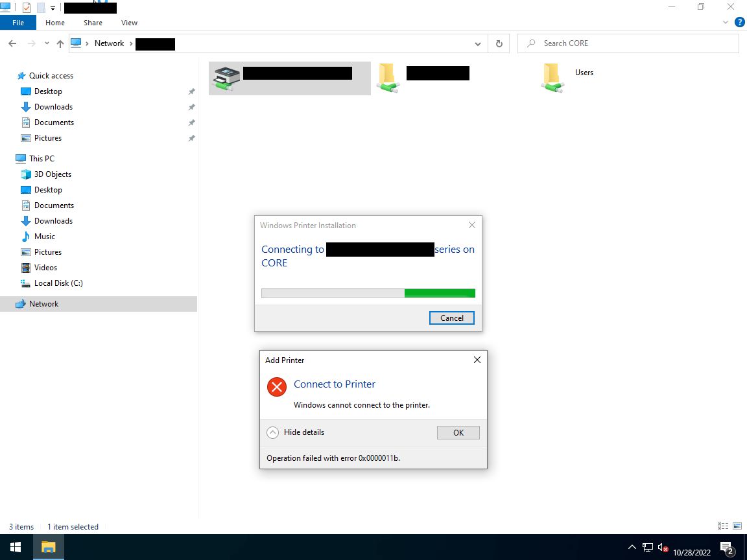Open Local Disk (C:) drive
747x560 pixels.
58,283
